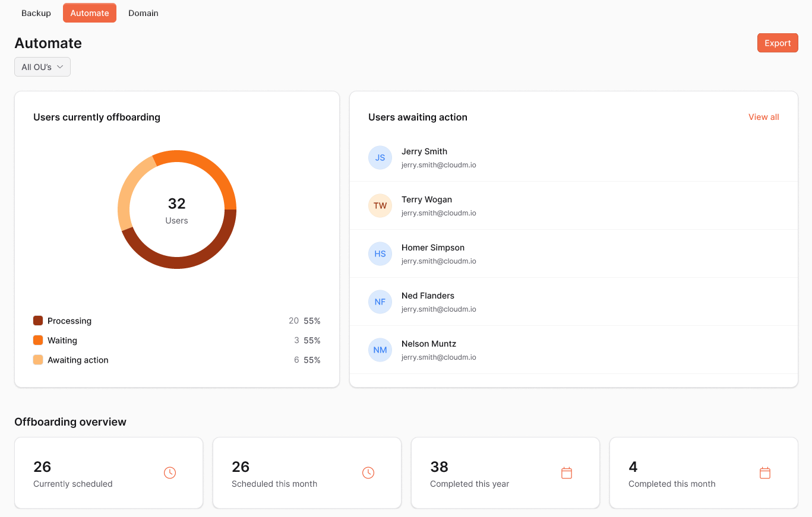Click the clock icon on Scheduled this month card
The width and height of the screenshot is (812, 517).
(368, 473)
